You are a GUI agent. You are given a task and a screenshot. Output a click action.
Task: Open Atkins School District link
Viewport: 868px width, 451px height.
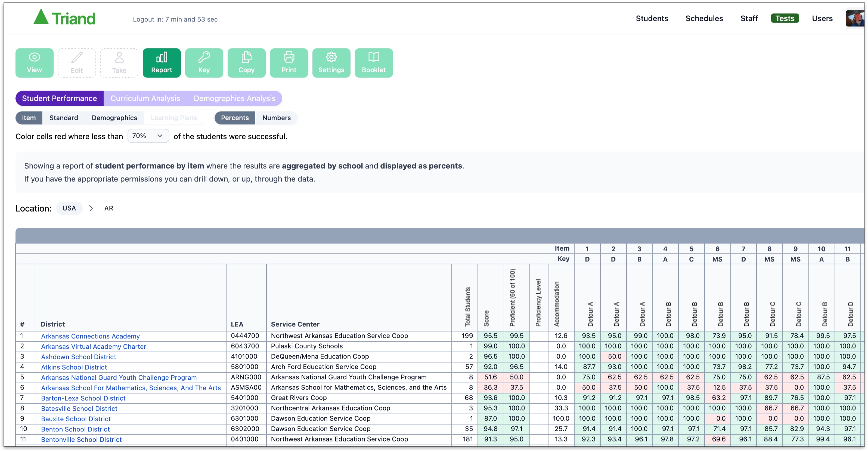point(74,367)
